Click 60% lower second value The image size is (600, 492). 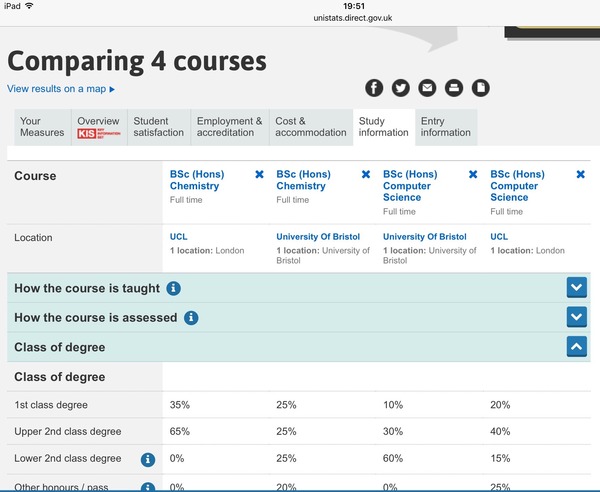pyautogui.click(x=393, y=458)
